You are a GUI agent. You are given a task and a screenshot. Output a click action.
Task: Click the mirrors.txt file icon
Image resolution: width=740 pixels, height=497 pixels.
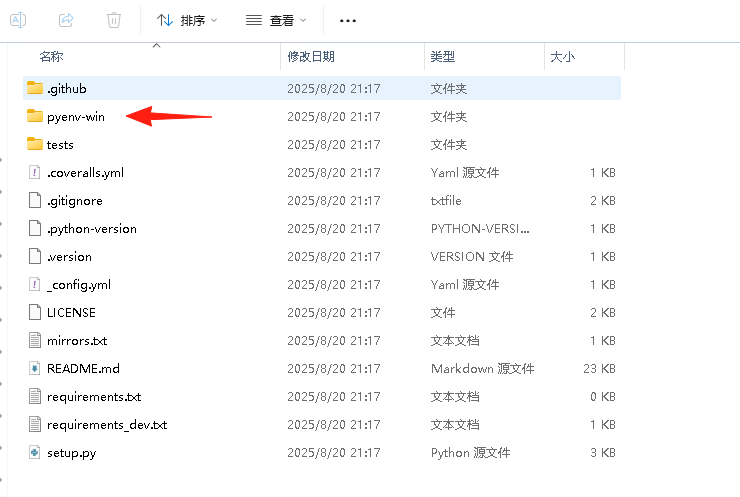pyautogui.click(x=35, y=340)
